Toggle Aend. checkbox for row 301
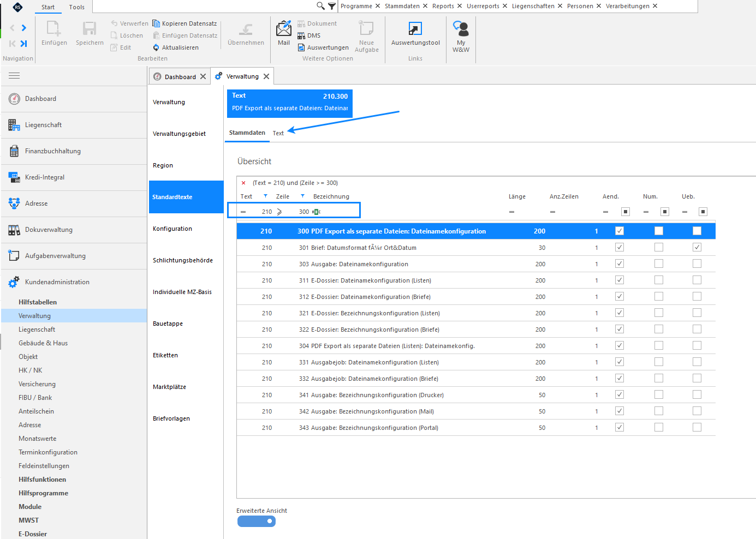This screenshot has width=756, height=539. click(620, 247)
